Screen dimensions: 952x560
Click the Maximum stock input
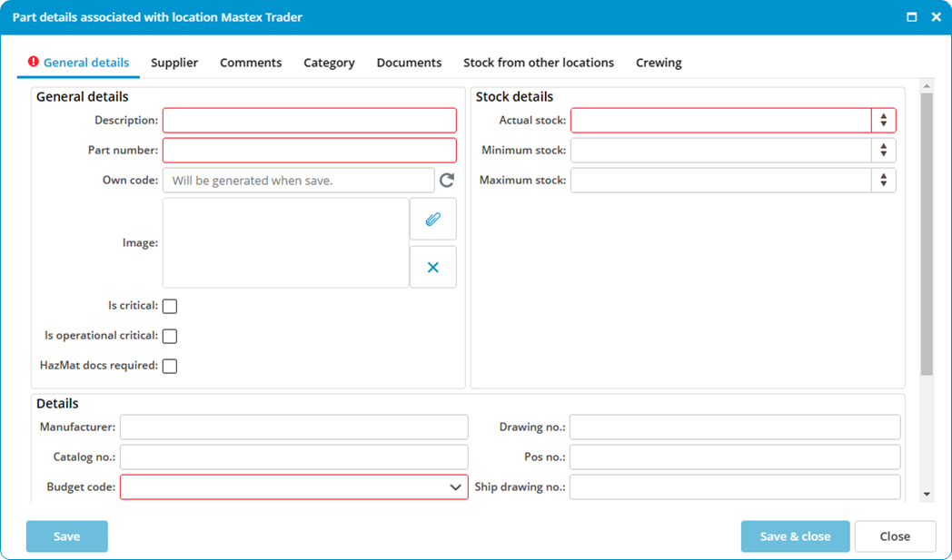(721, 181)
